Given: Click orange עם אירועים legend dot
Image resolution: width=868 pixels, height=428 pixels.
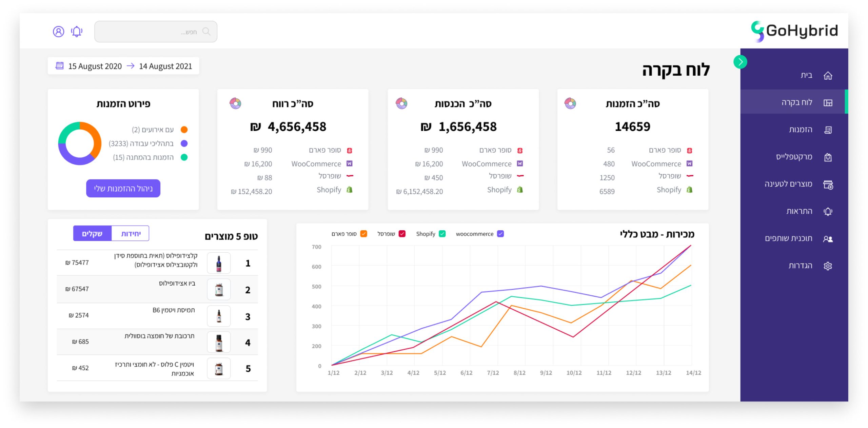Looking at the screenshot, I should click(184, 130).
